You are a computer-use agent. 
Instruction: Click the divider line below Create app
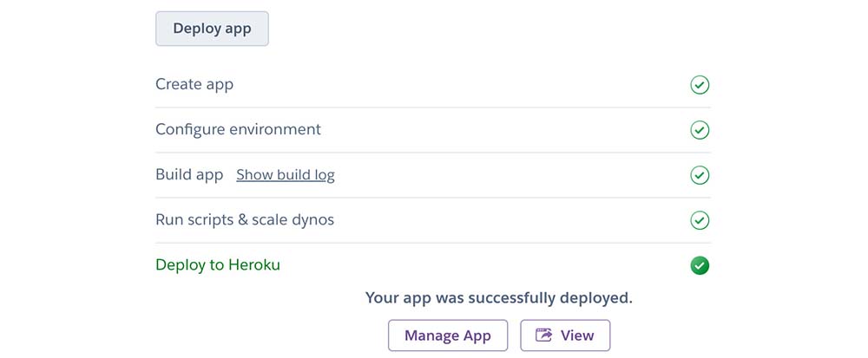432,107
